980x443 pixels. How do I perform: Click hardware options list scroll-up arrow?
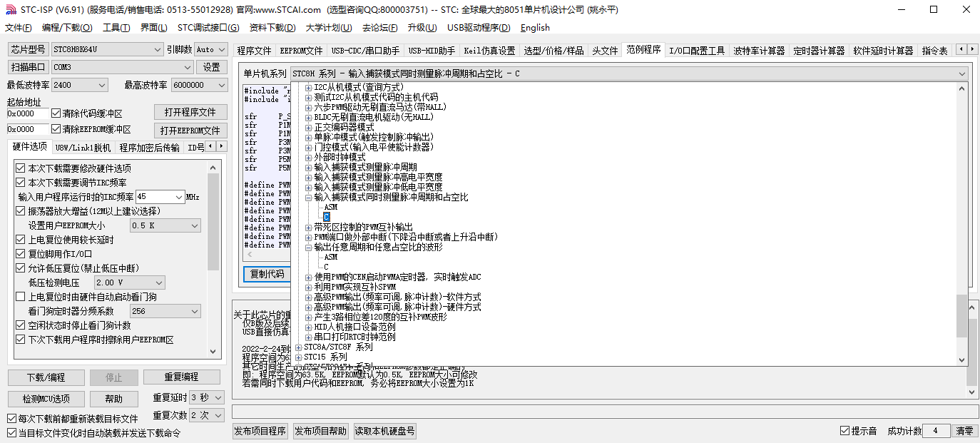[213, 168]
